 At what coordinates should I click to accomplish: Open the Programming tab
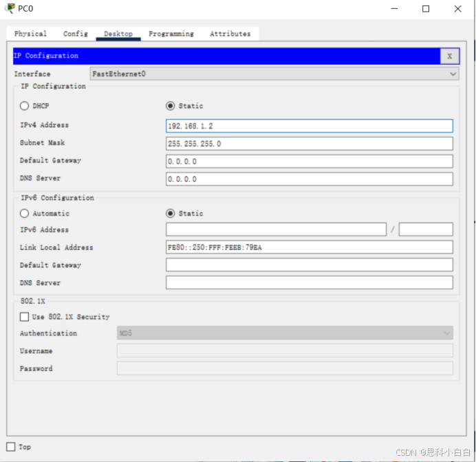(x=171, y=34)
